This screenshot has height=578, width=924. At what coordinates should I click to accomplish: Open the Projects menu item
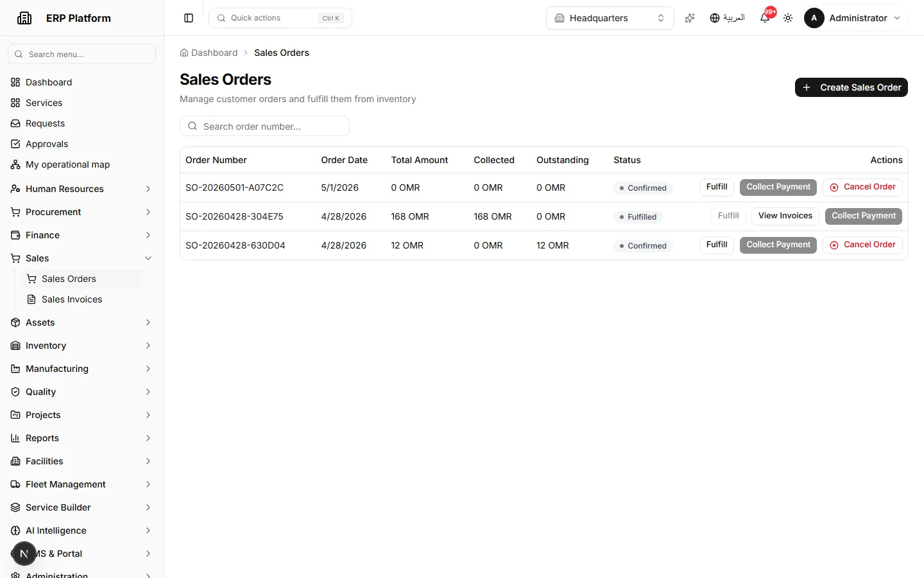click(x=81, y=415)
